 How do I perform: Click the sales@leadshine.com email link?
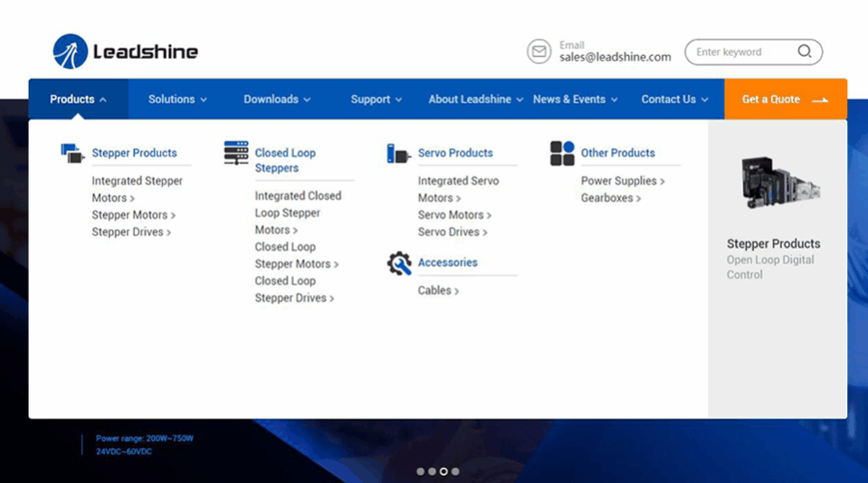tap(615, 57)
